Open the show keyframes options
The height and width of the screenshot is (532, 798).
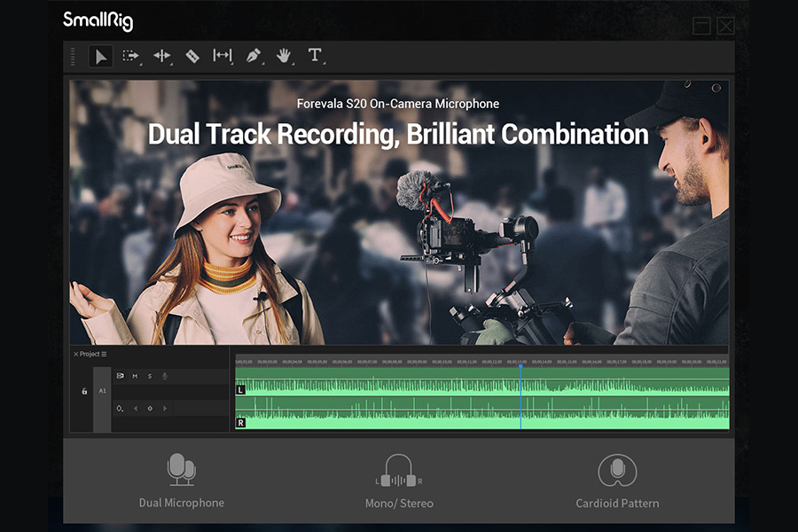point(120,408)
